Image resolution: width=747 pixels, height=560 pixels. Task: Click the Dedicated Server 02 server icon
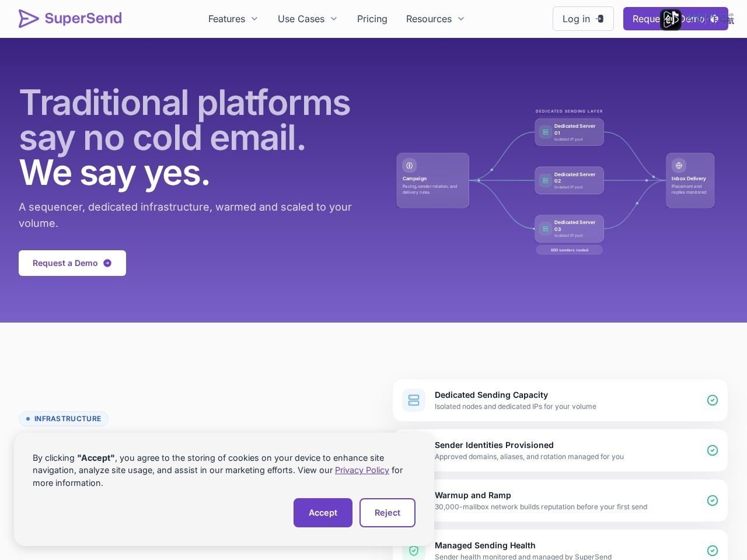[546, 181]
